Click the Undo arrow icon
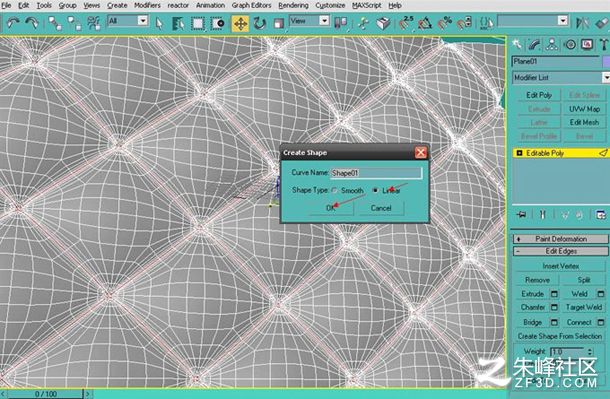 13,23
